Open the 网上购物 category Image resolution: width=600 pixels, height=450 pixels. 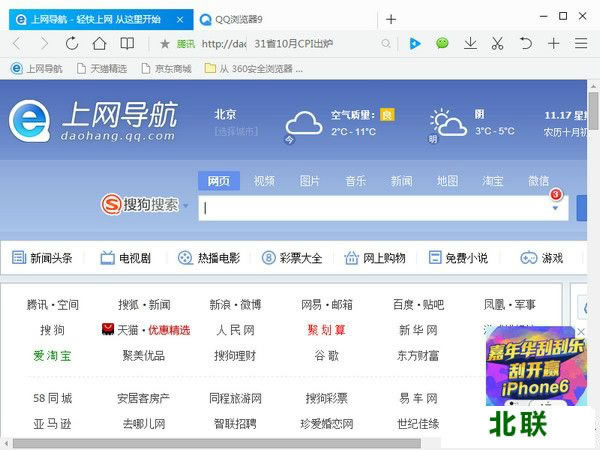click(375, 258)
